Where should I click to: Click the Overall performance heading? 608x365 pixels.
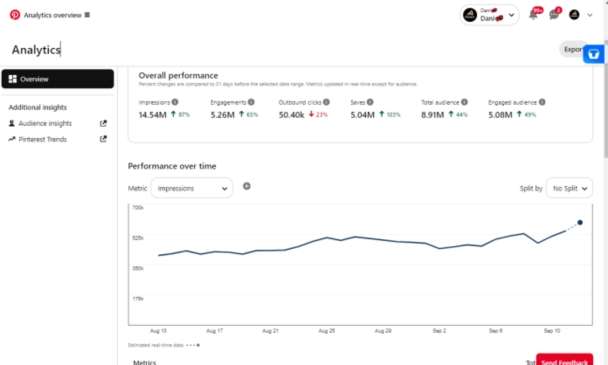[178, 76]
